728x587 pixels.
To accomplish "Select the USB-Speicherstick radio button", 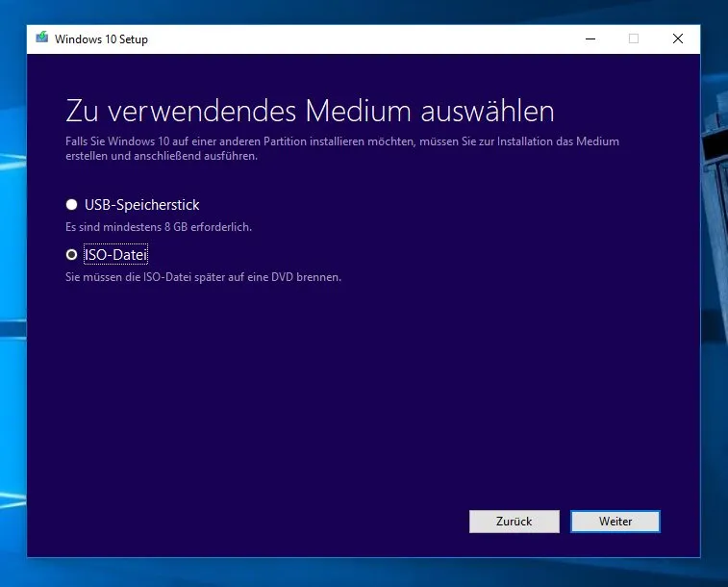I will (x=71, y=205).
